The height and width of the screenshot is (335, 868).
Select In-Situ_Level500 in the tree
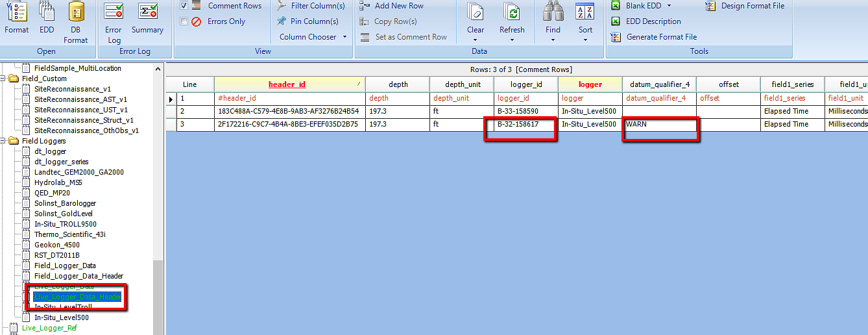[x=61, y=317]
